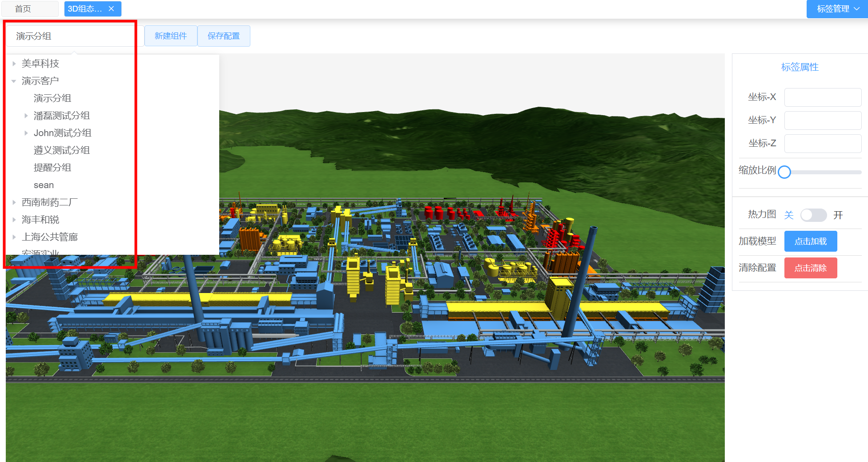Expand the 上海公共管廊 tree node
The height and width of the screenshot is (462, 868).
pyautogui.click(x=14, y=237)
